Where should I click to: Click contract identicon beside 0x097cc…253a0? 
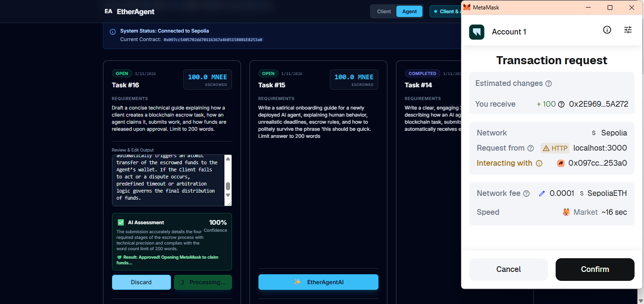561,163
